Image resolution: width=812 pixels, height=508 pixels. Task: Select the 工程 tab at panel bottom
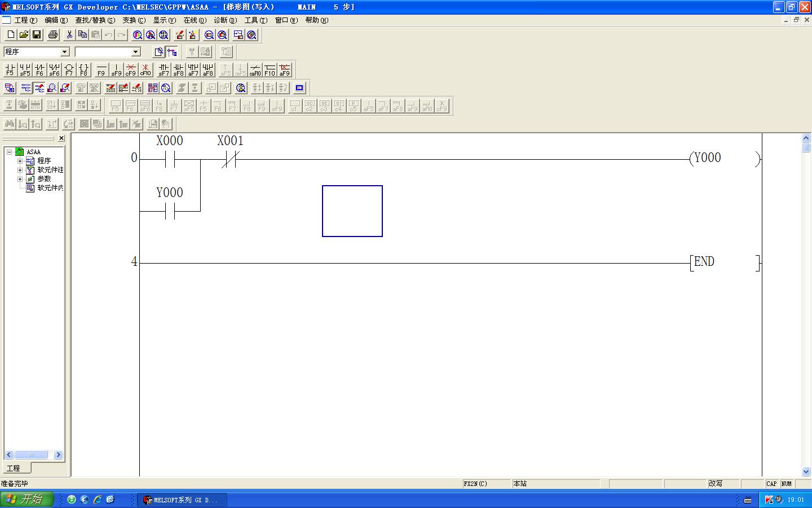14,468
